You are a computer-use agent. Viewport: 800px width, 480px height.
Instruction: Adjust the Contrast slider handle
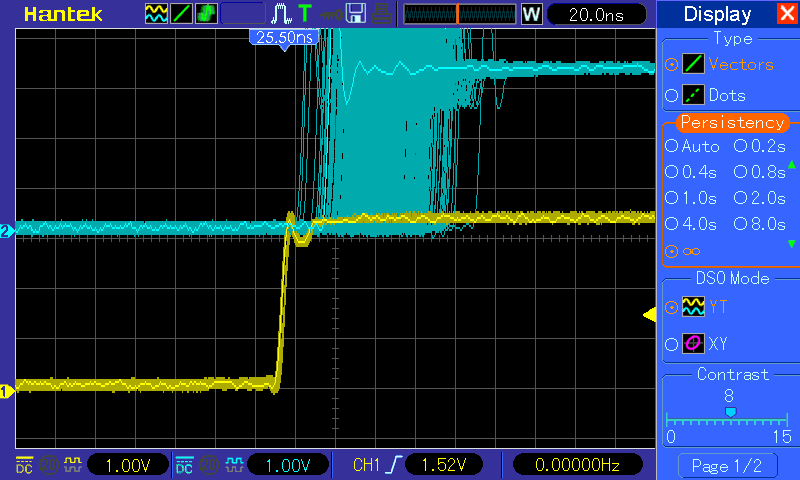(x=730, y=412)
